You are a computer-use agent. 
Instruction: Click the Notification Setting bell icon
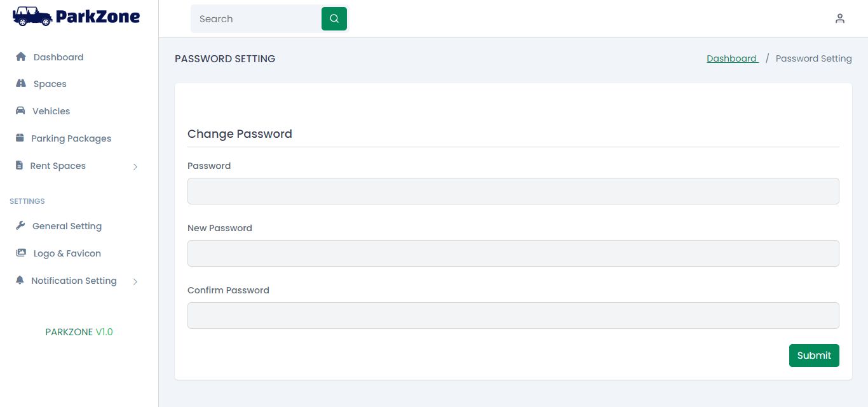point(19,281)
